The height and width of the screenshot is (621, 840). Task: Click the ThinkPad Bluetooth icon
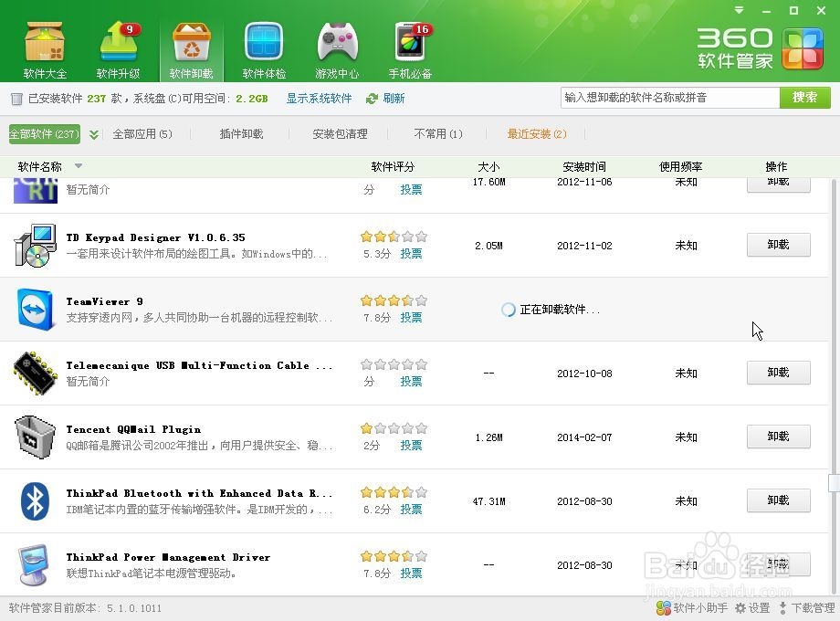pos(36,501)
